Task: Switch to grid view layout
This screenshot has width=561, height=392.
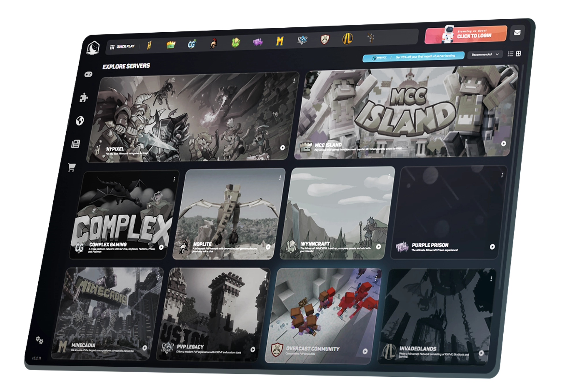Action: click(518, 53)
